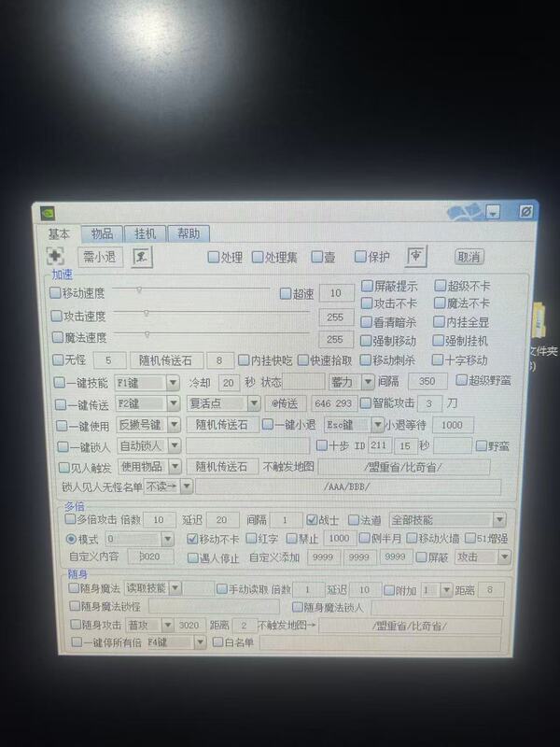Switch to the 基本 tab
The image size is (560, 747).
click(59, 234)
